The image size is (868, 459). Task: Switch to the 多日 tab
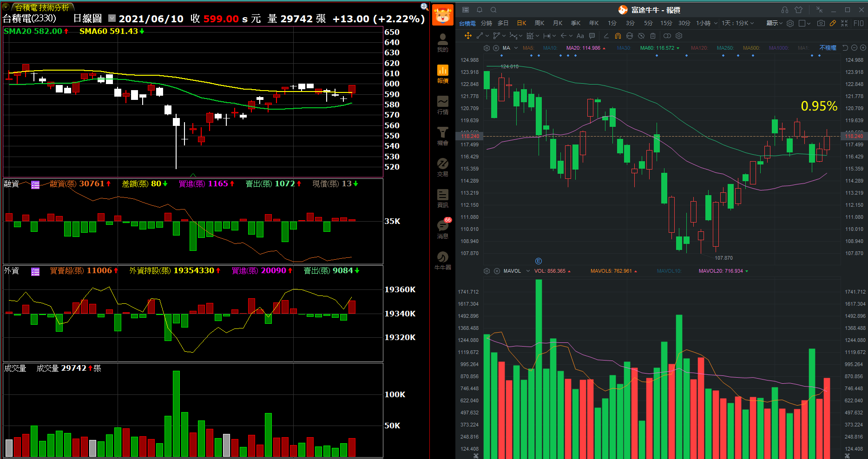pyautogui.click(x=503, y=23)
